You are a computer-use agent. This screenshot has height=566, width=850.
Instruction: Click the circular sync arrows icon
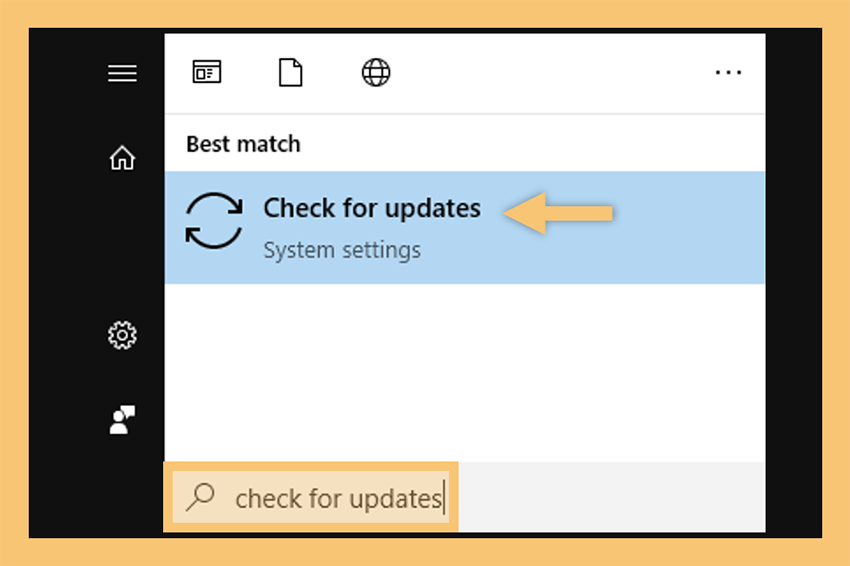coord(214,221)
